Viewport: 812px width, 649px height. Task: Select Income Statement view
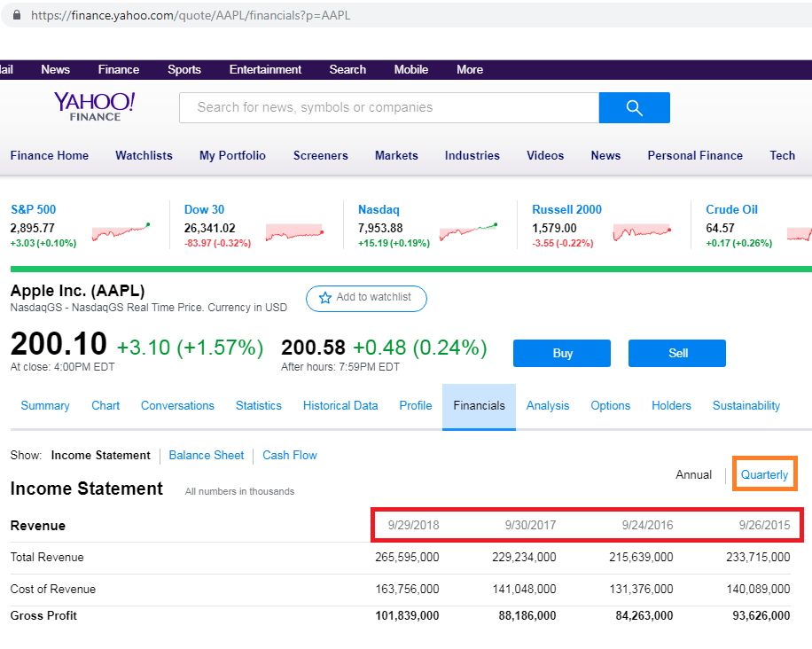(x=100, y=456)
